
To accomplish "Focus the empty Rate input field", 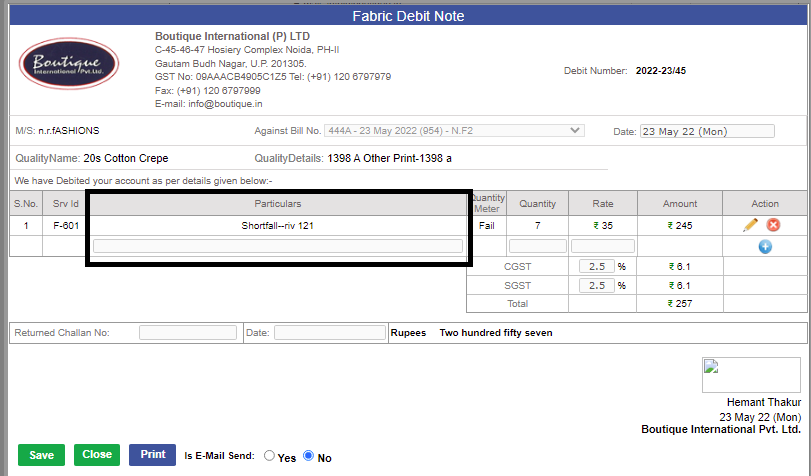I will pos(603,246).
